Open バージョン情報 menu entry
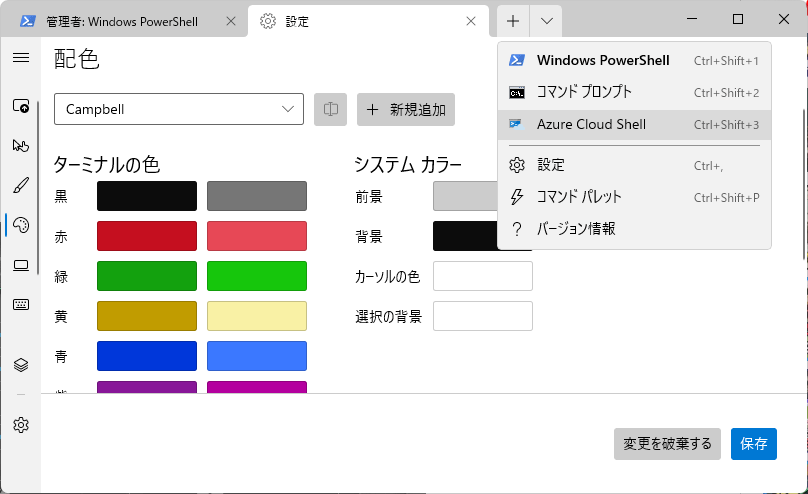808x494 pixels. [x=634, y=228]
